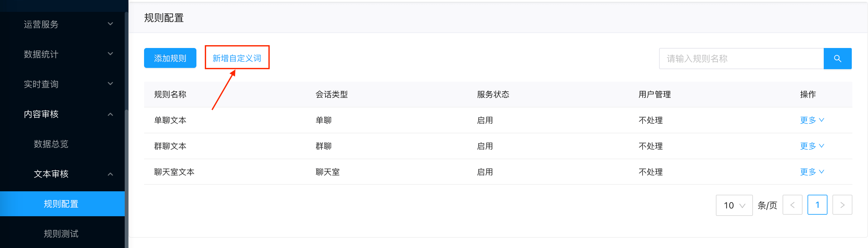Expand 运营服务 sidebar menu chevron
Viewport: 868px width, 248px height.
110,24
